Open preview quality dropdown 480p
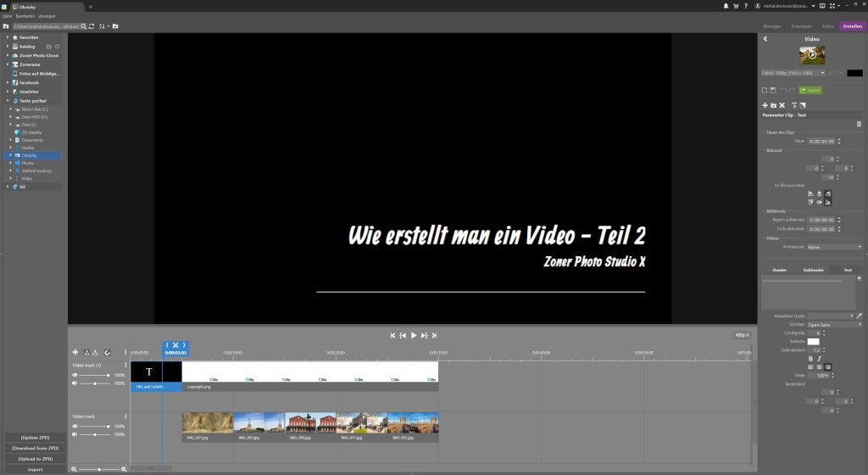 [x=742, y=335]
